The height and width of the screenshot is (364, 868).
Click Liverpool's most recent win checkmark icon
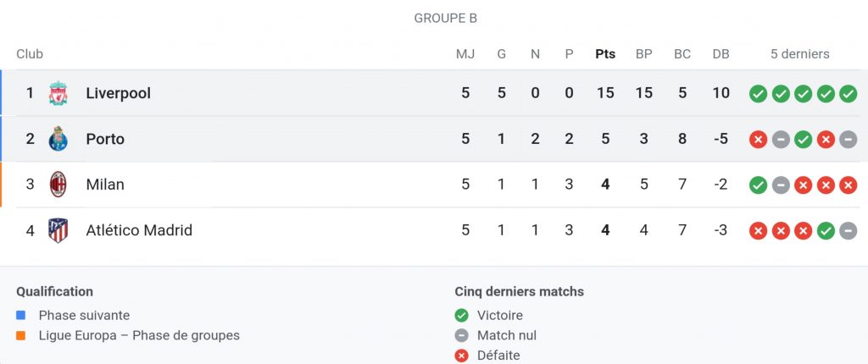tap(848, 93)
